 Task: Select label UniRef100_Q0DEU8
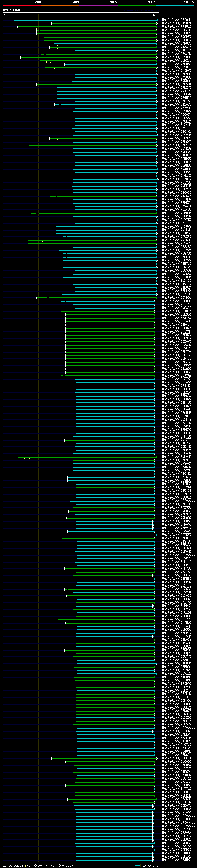click(x=176, y=186)
